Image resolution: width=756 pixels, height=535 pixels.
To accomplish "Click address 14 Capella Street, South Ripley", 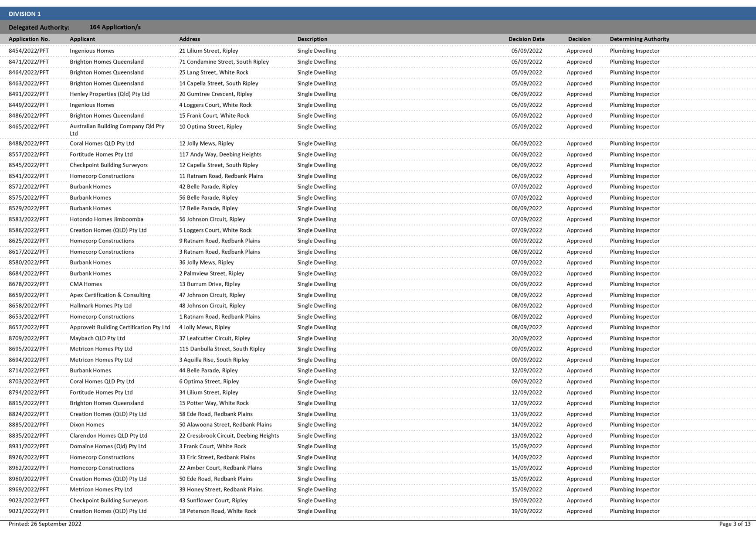I will (x=218, y=83).
